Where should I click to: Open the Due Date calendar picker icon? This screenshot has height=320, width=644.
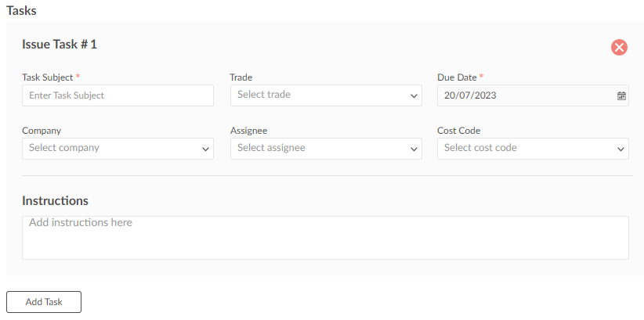pyautogui.click(x=621, y=96)
